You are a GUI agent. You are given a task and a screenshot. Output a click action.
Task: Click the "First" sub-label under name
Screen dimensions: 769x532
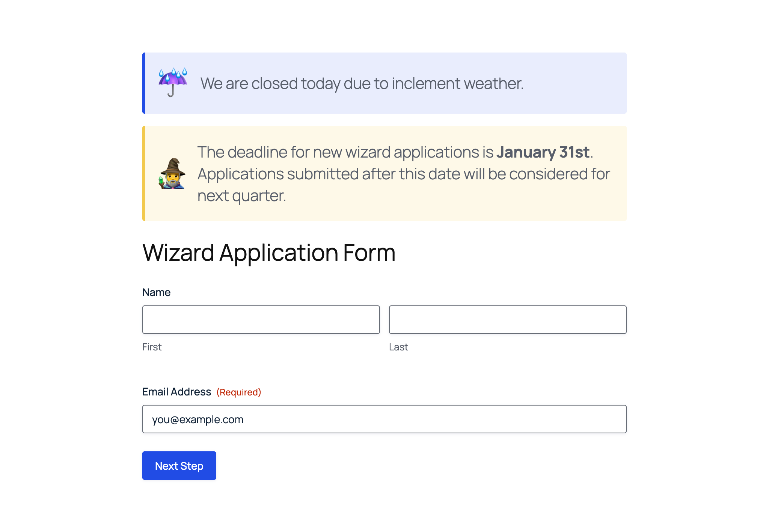pos(152,347)
